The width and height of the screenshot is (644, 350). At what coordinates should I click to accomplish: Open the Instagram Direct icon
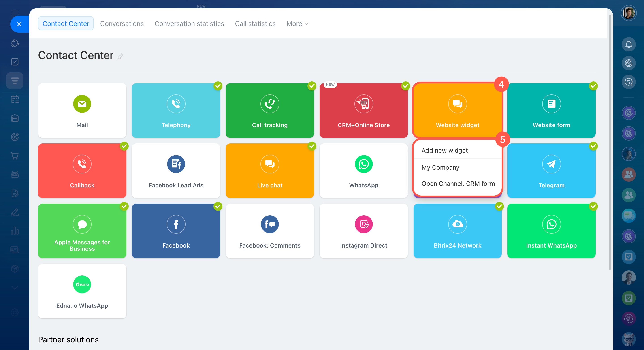click(x=363, y=224)
